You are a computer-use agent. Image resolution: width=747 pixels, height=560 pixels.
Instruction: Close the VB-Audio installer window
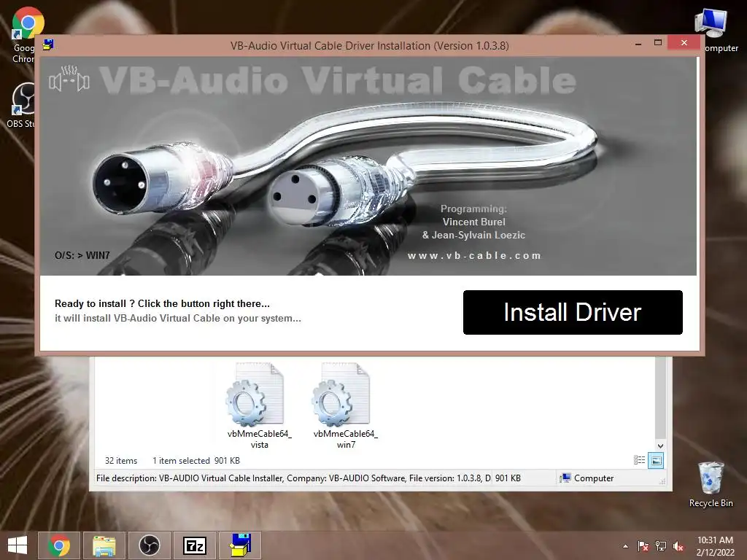coord(684,43)
